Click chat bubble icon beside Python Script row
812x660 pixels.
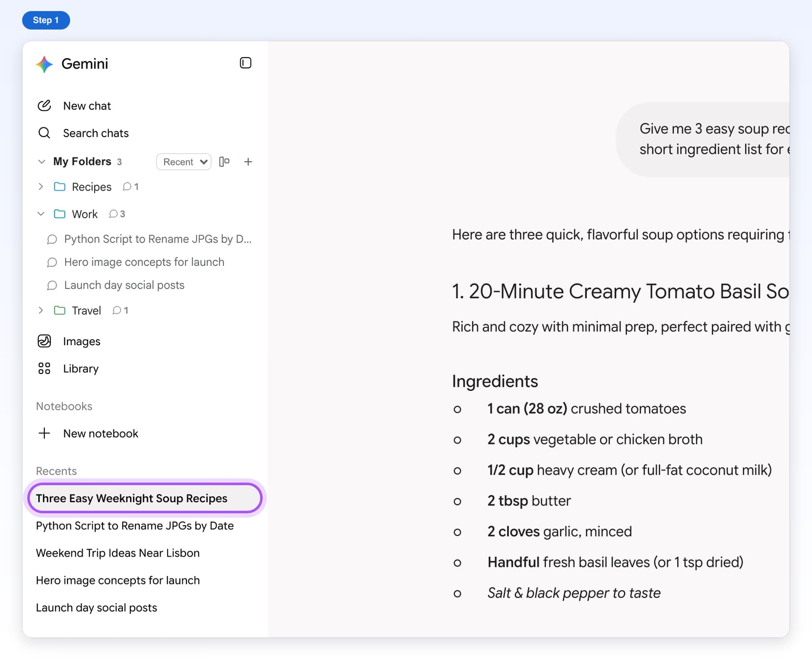tap(52, 239)
